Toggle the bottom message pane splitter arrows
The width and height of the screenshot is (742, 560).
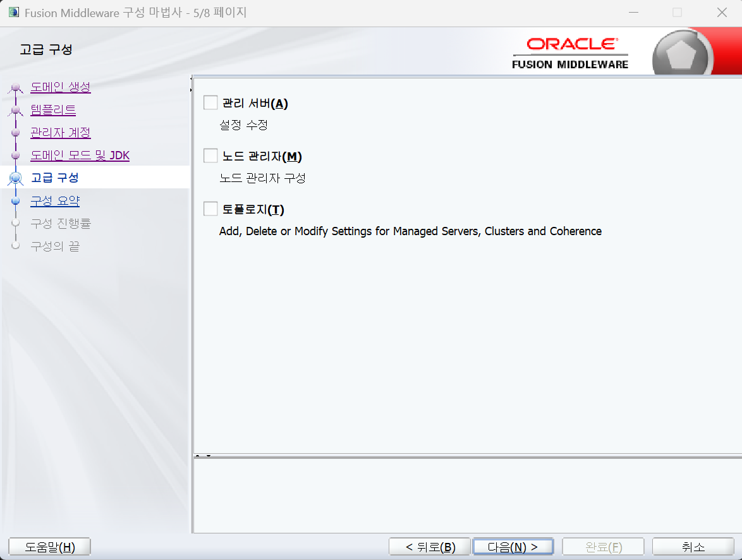pos(203,456)
